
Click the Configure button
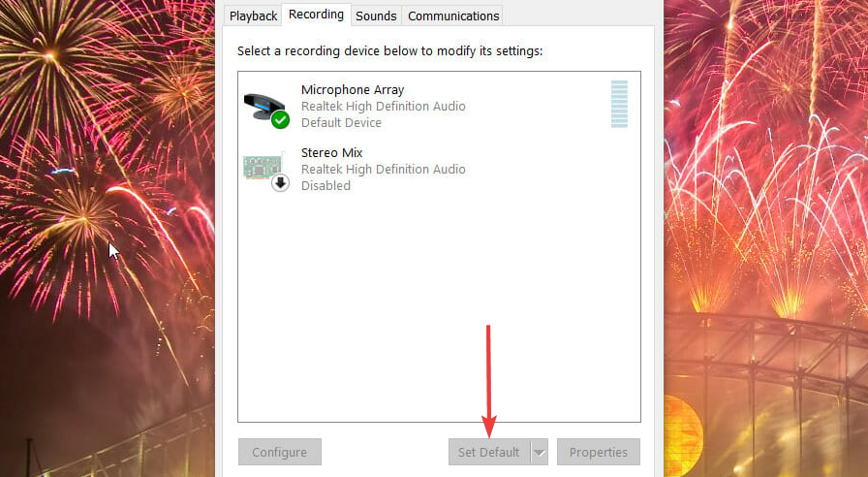(280, 452)
